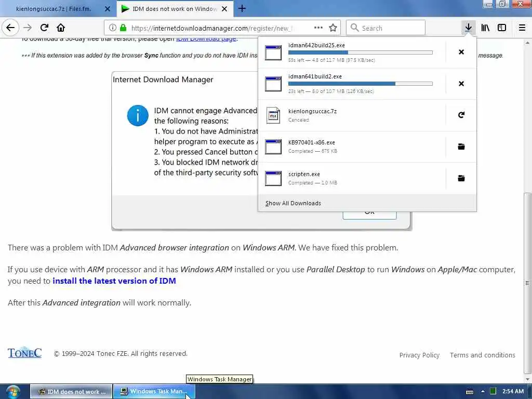Open the browser home page

[x=61, y=28]
